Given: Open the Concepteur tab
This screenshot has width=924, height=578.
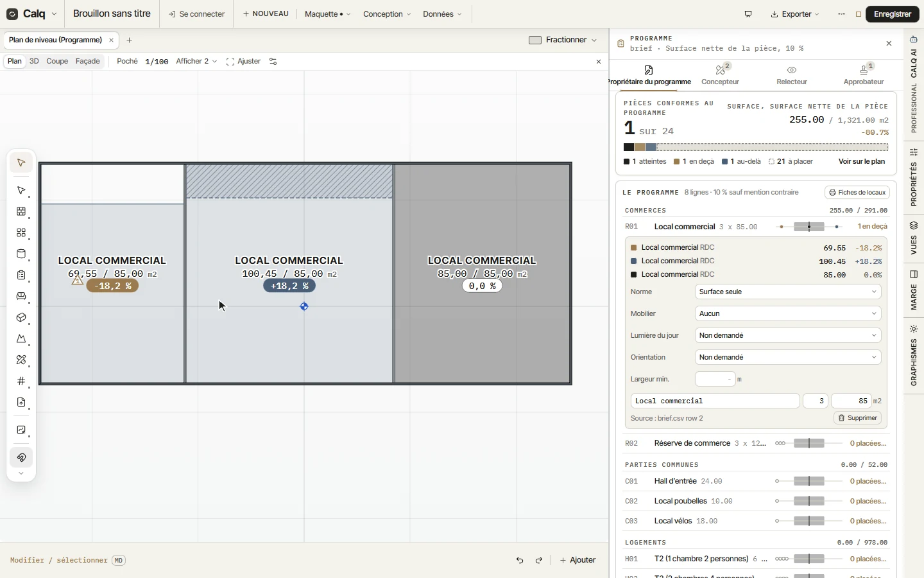Looking at the screenshot, I should [x=721, y=75].
